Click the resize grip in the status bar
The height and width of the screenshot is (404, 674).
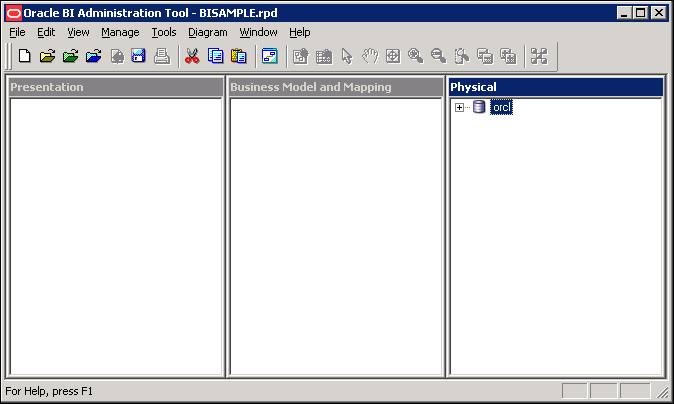(x=663, y=392)
